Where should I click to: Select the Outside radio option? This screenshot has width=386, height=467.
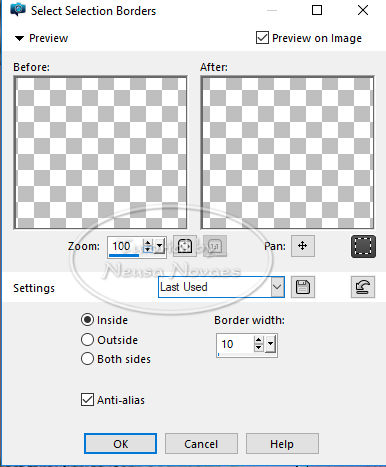pyautogui.click(x=87, y=340)
